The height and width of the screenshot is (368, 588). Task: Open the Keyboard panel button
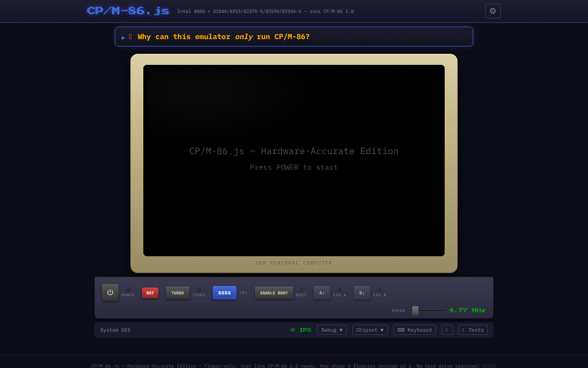[x=414, y=330]
